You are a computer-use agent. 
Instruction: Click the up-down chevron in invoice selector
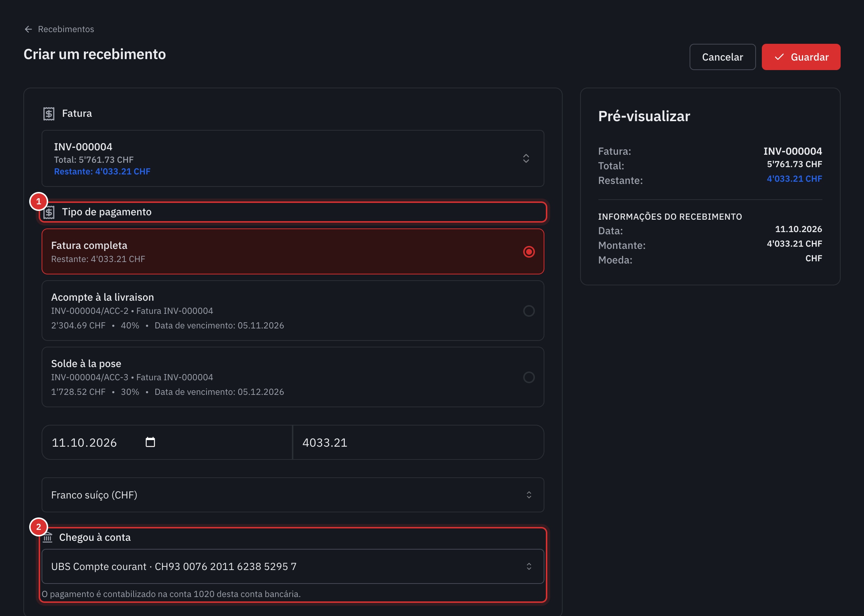click(526, 158)
